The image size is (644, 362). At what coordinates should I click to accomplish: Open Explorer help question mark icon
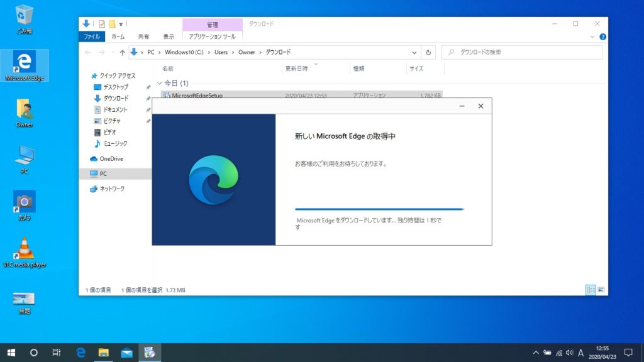[x=602, y=36]
